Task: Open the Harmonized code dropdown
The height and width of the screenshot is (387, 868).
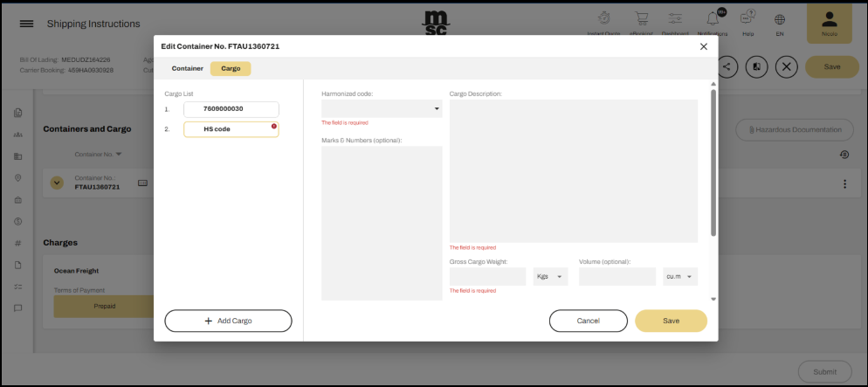Action: [382, 108]
